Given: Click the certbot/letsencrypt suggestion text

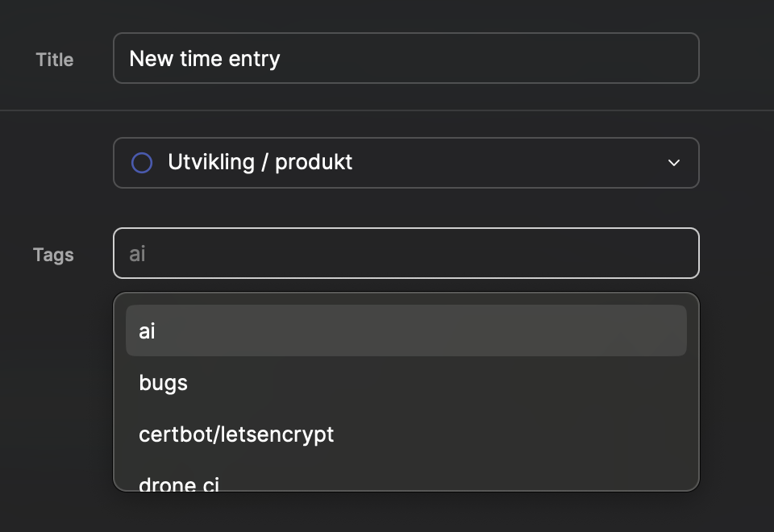Looking at the screenshot, I should point(236,434).
